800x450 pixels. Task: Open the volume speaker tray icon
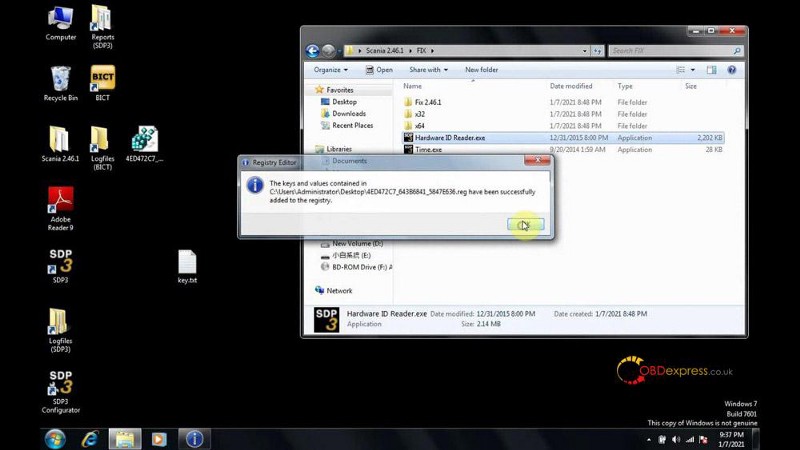pyautogui.click(x=676, y=439)
